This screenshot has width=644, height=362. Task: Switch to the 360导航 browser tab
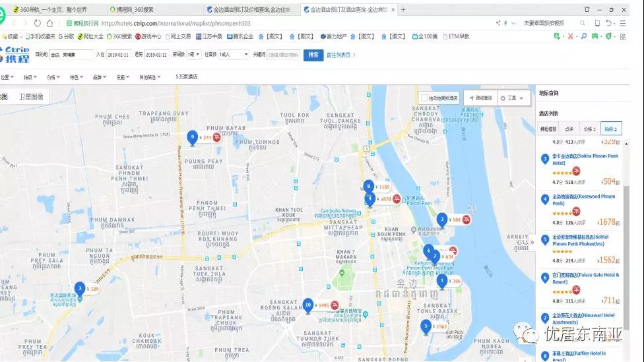tap(53, 9)
